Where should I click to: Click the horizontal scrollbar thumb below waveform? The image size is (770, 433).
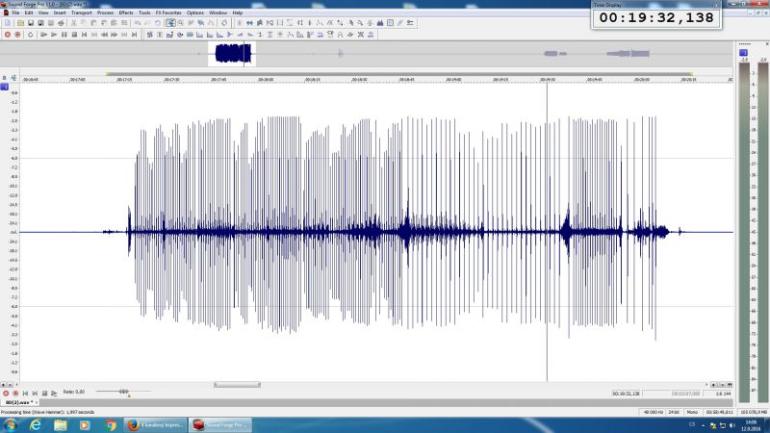click(x=237, y=385)
